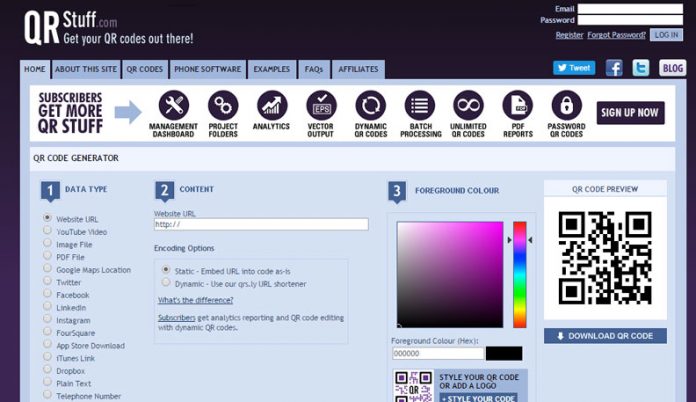Click the Management Dashboard wrench icon
Screen dimensions: 696x402
click(x=174, y=106)
